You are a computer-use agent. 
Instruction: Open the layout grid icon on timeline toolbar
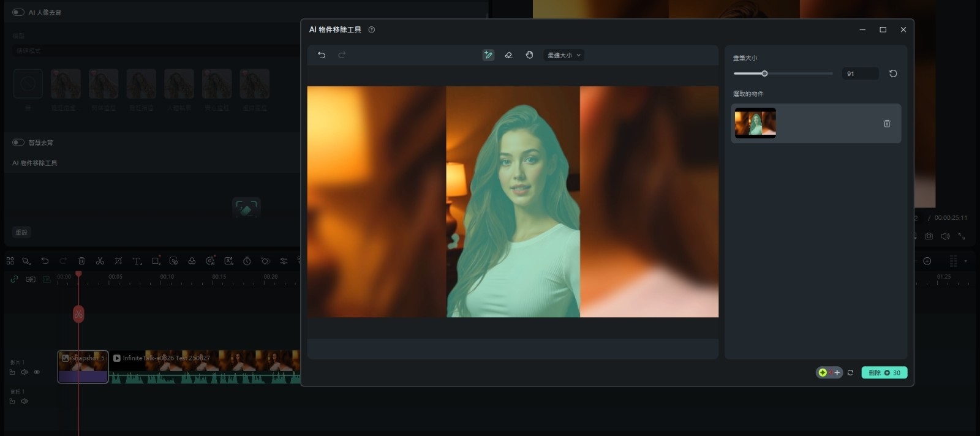pyautogui.click(x=10, y=261)
